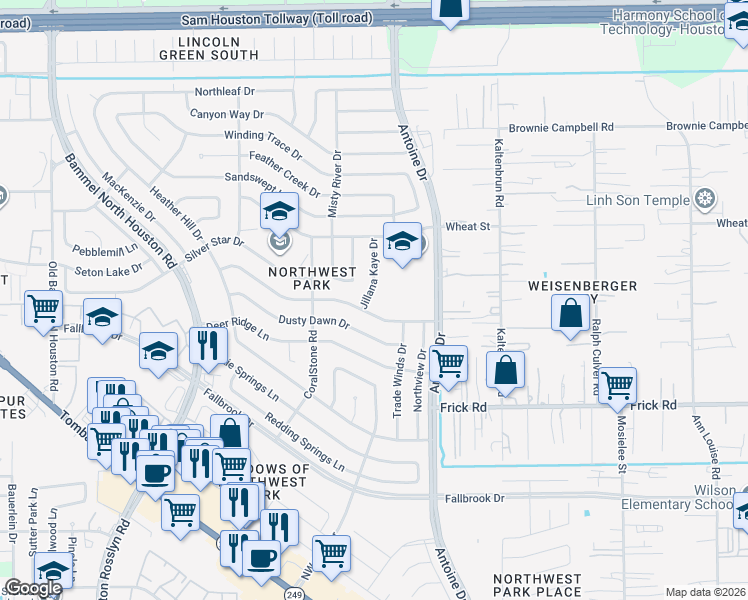Select the grocery cart marker on Antoine Dr at Frick Rd
This screenshot has width=748, height=600.
tap(448, 365)
